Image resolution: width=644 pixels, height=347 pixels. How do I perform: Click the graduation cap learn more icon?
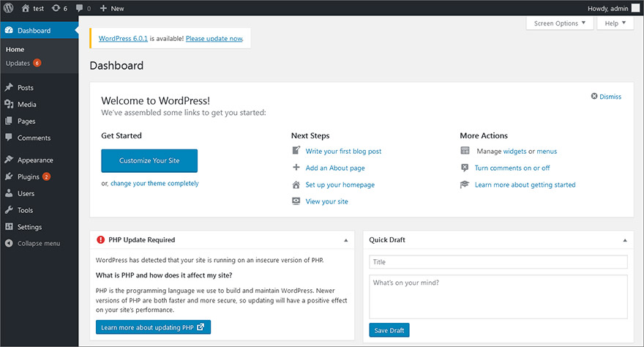pyautogui.click(x=465, y=184)
